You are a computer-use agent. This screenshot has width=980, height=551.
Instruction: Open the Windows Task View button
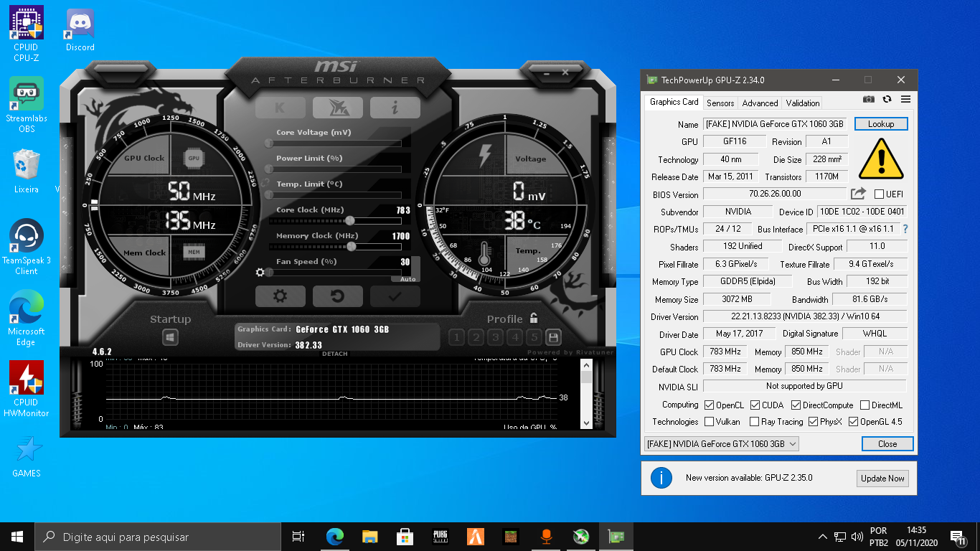click(298, 537)
